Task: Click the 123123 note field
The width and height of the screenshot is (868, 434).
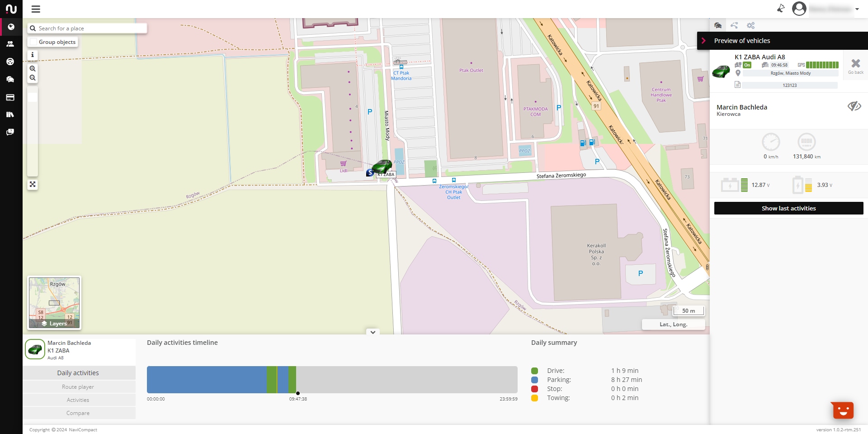Action: [790, 85]
